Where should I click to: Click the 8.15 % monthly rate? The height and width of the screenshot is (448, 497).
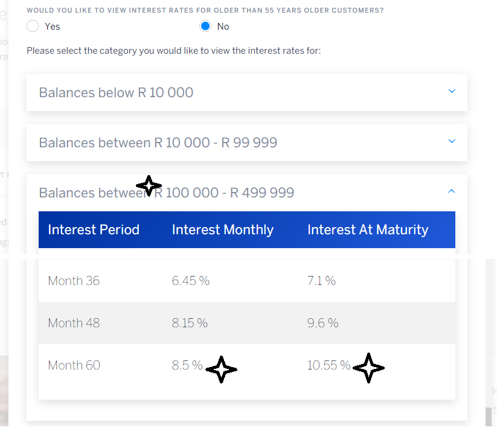pyautogui.click(x=189, y=323)
